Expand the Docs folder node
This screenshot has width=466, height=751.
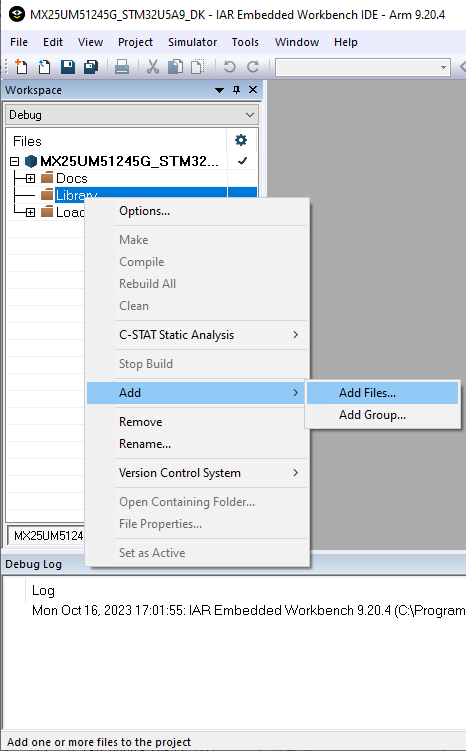pyautogui.click(x=31, y=178)
